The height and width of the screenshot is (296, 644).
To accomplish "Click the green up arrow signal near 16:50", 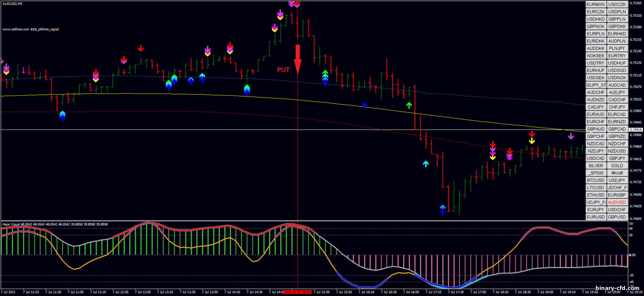I will pyautogui.click(x=409, y=105).
